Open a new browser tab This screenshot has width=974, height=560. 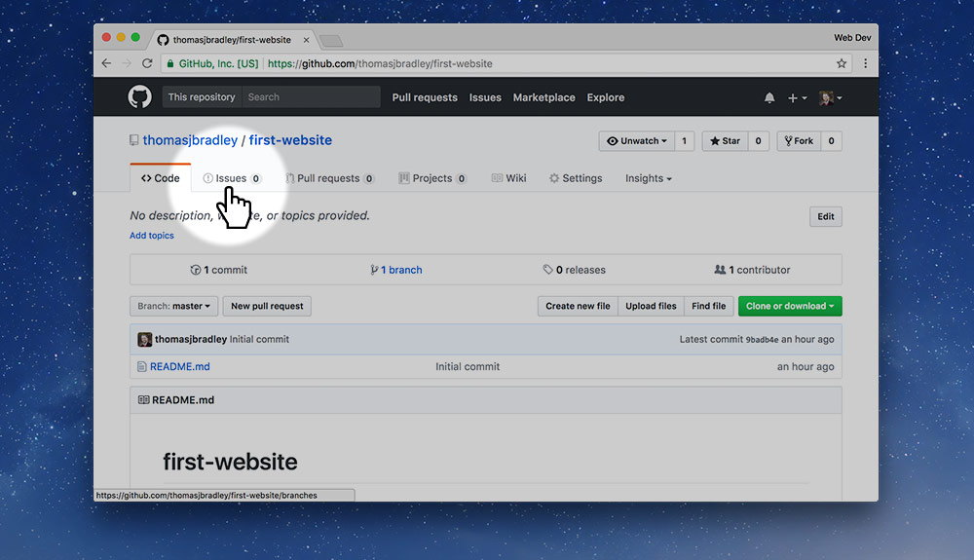[x=331, y=41]
